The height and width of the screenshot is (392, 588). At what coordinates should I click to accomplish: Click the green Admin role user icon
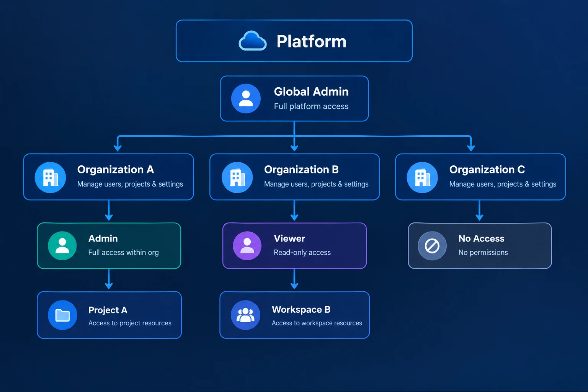click(x=62, y=246)
